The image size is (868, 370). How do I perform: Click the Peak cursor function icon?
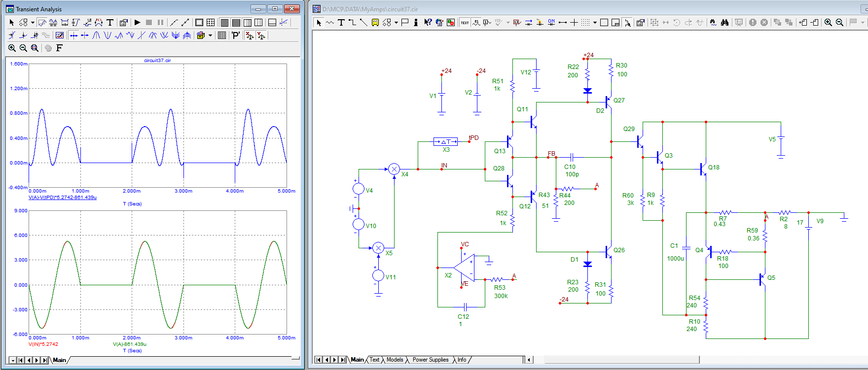pyautogui.click(x=97, y=35)
